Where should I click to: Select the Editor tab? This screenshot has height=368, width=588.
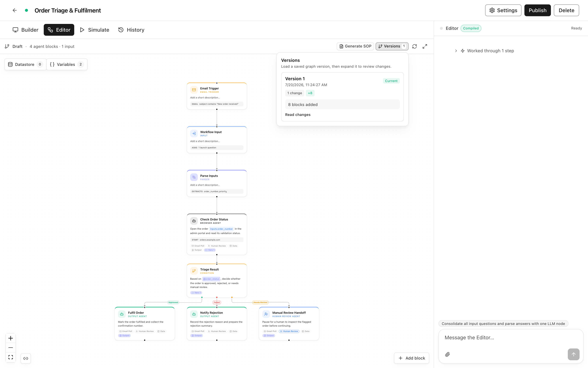59,30
